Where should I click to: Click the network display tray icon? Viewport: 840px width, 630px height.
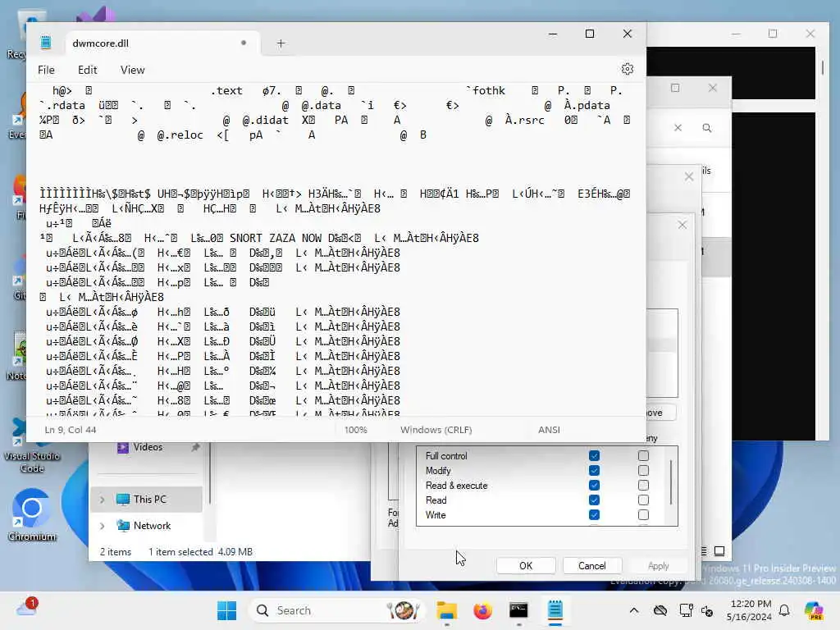point(686,610)
